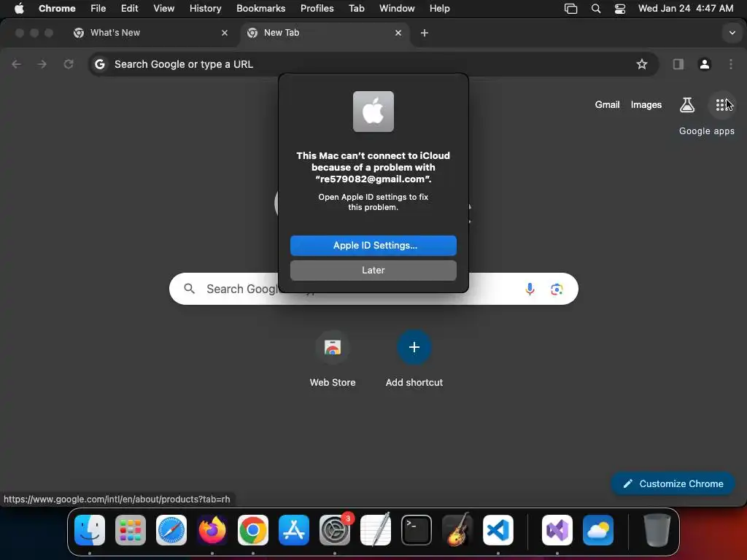Launch Safari from the dock
The image size is (747, 560).
(x=171, y=530)
